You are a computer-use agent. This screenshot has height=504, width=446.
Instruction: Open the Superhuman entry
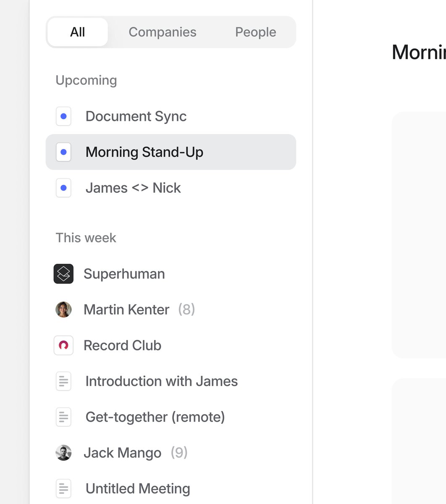click(x=124, y=274)
